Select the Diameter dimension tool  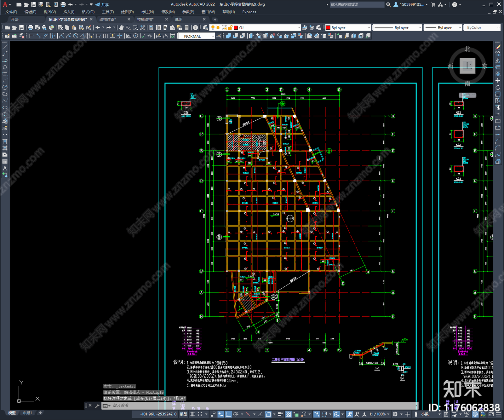coord(76,36)
